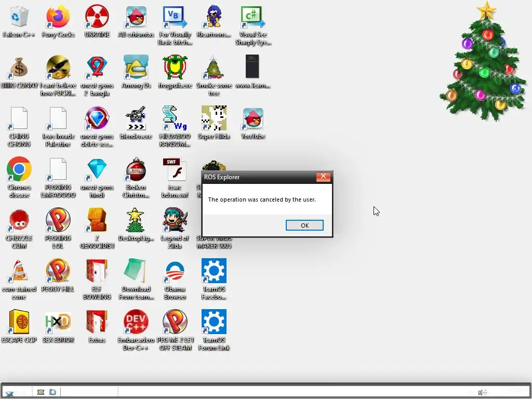The height and width of the screenshot is (399, 532).
Task: Click the decorated Christmas tree desktop gadget
Action: point(483,61)
